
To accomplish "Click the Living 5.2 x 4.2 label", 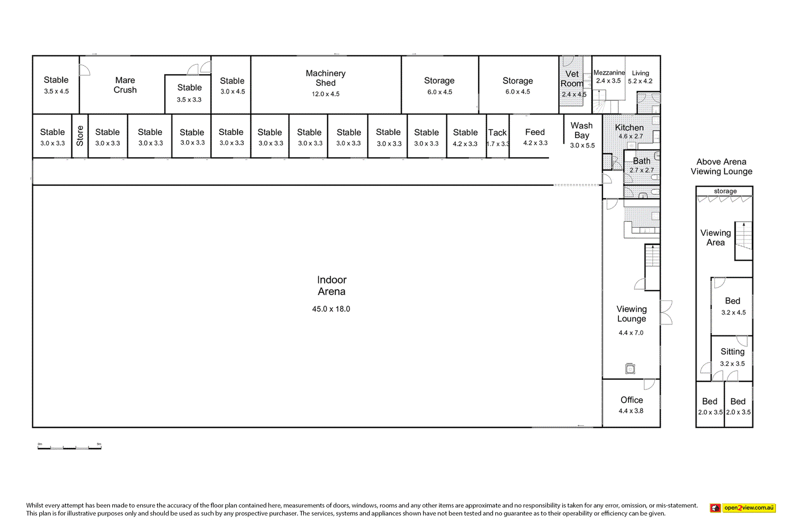I will pos(640,77).
